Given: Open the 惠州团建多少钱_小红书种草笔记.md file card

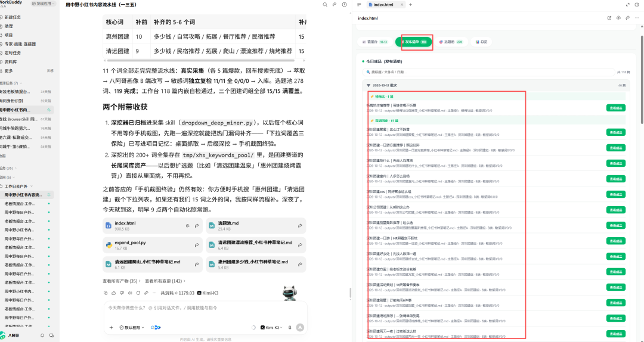Looking at the screenshot, I should (x=256, y=265).
